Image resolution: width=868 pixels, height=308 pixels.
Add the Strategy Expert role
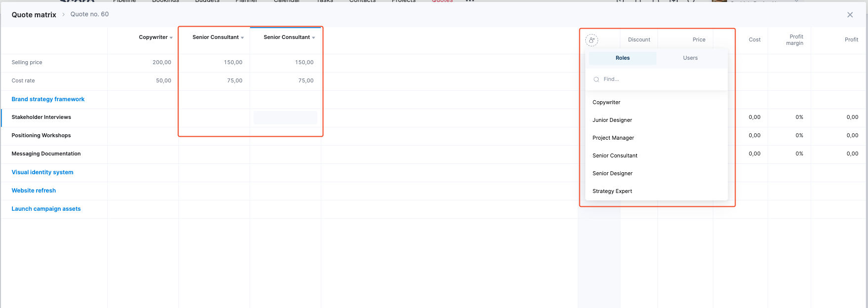612,192
